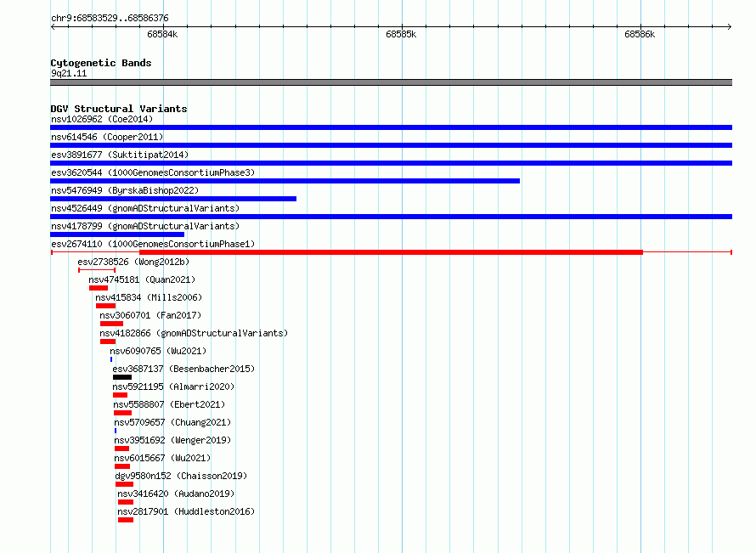The height and width of the screenshot is (553, 756).
Task: Click the nsv614546 blue variant bar
Action: [x=391, y=145]
